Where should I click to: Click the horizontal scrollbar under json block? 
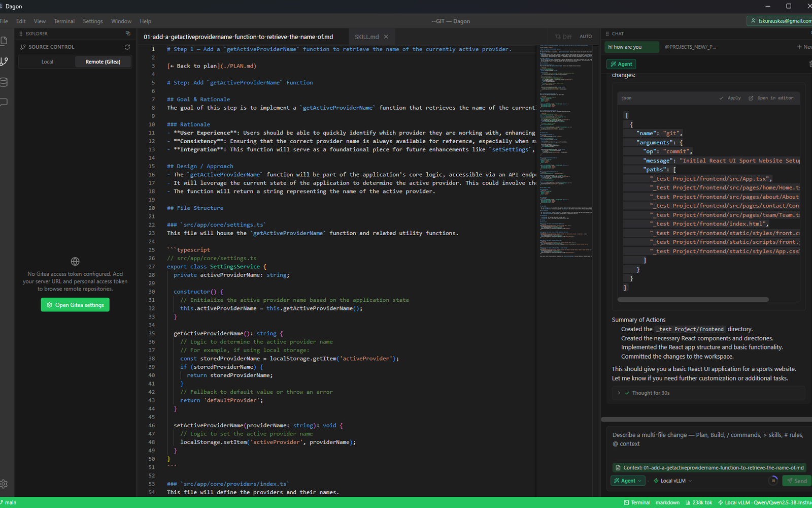(693, 300)
